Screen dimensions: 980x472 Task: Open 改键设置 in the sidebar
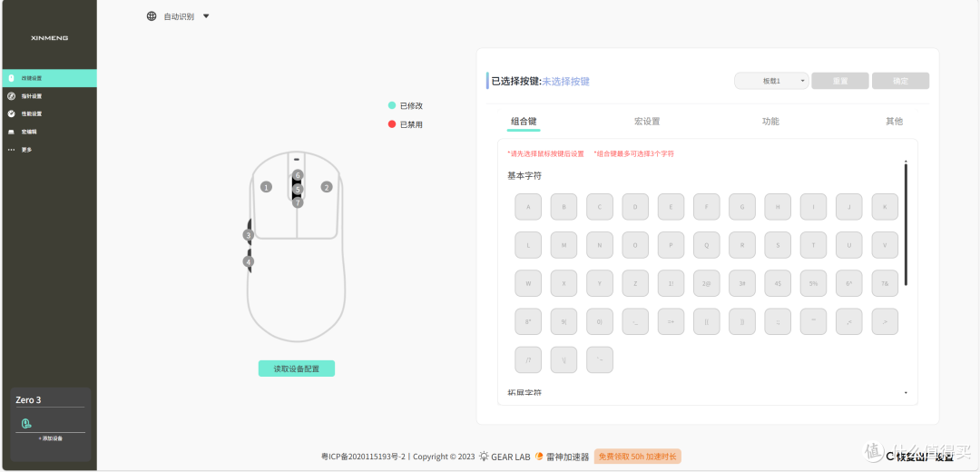pos(48,78)
